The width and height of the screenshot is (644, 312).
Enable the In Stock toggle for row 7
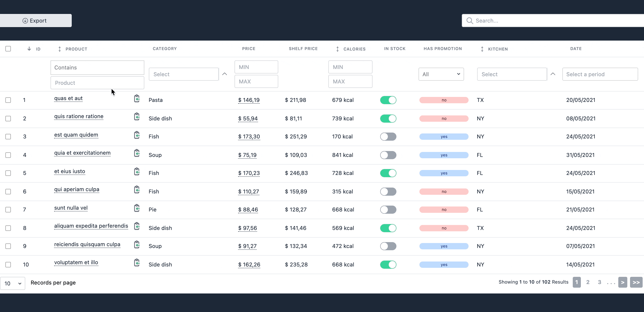pyautogui.click(x=388, y=209)
